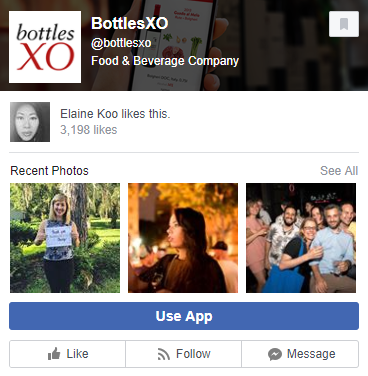
Task: Click the RSS feed icon on Follow
Action: coord(164,354)
